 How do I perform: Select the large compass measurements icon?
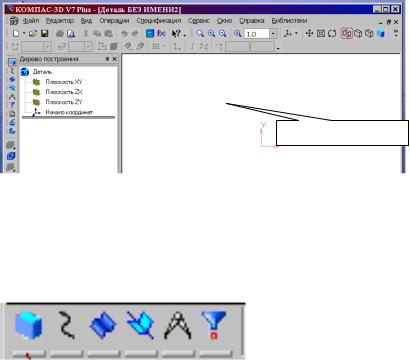point(178,325)
